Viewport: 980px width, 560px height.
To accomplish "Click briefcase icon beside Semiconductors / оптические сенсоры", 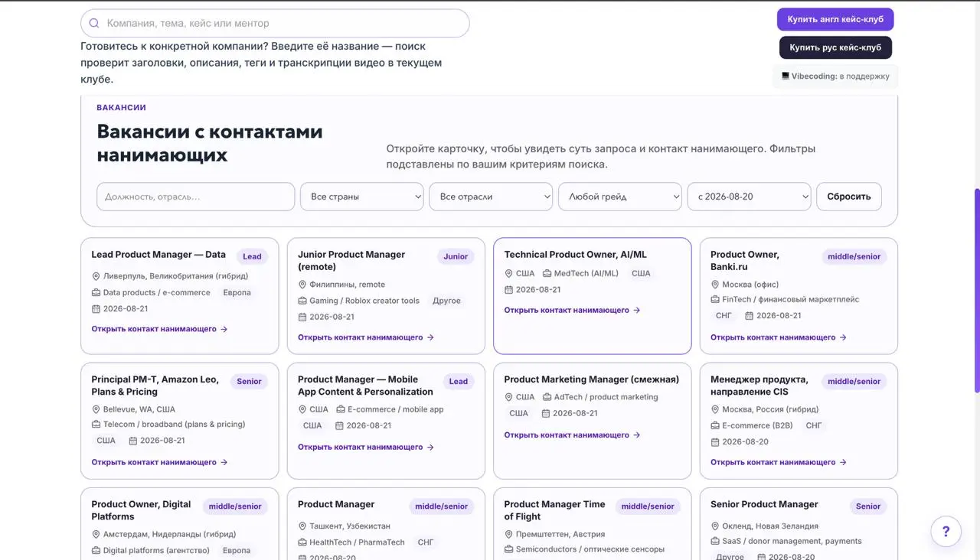I will [509, 549].
